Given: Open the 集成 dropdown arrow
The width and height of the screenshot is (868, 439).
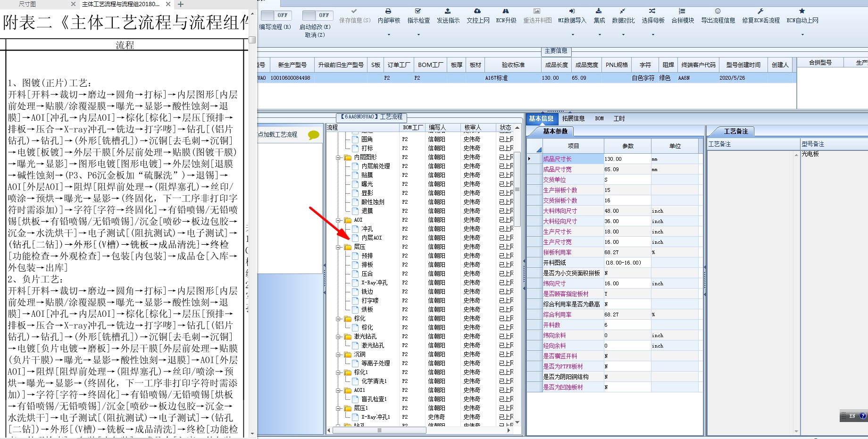Looking at the screenshot, I should tap(599, 34).
